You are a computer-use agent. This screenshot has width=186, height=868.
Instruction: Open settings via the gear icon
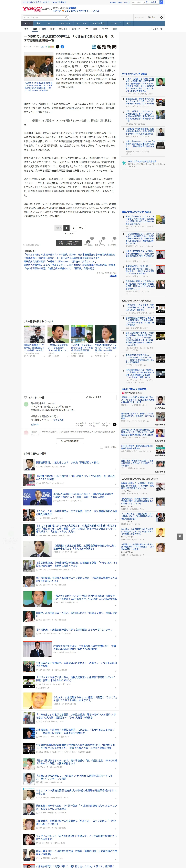(x=161, y=17)
